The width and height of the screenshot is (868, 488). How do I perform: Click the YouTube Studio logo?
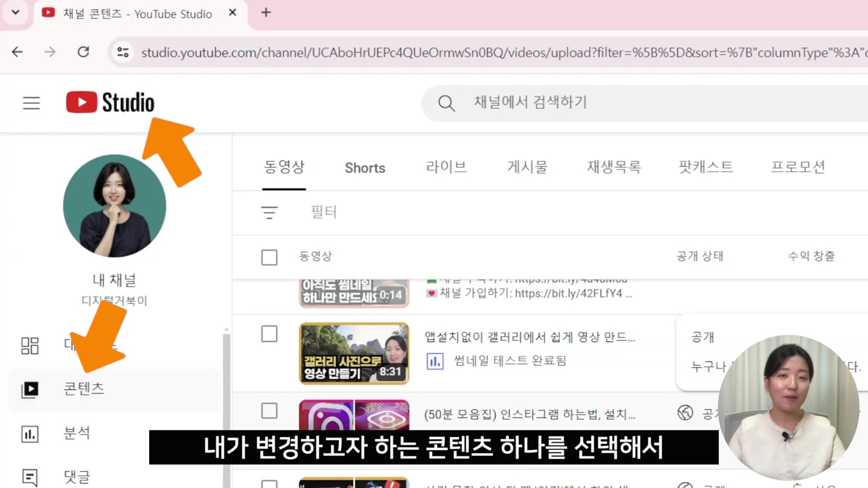click(x=110, y=103)
